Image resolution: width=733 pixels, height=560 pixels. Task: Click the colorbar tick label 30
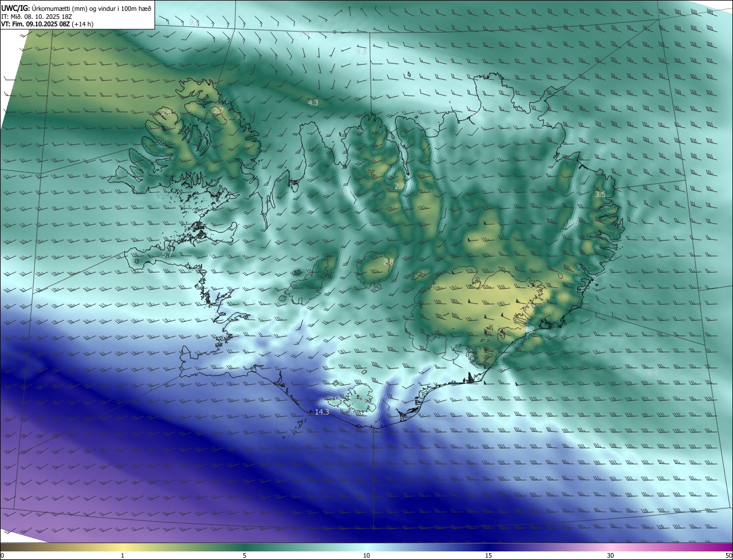tap(610, 555)
